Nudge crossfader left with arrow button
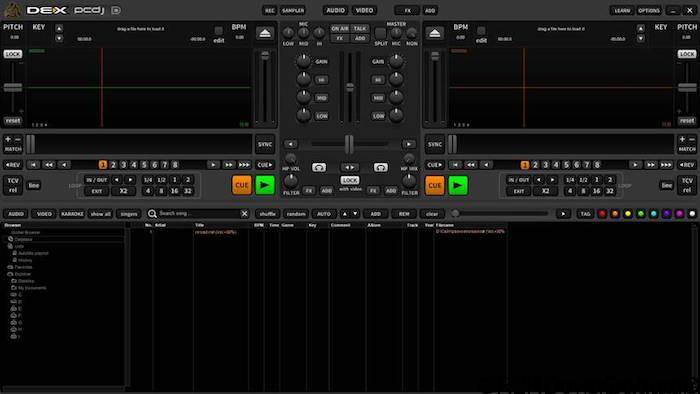The height and width of the screenshot is (394, 700). pyautogui.click(x=291, y=144)
